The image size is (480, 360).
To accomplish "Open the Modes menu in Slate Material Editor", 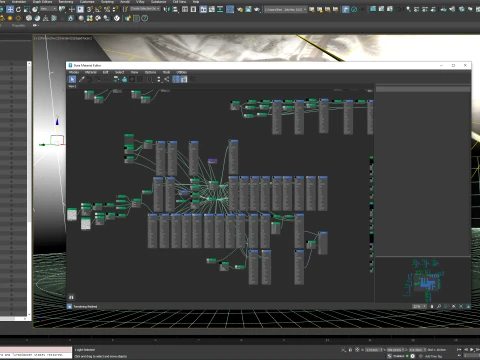I will [74, 72].
